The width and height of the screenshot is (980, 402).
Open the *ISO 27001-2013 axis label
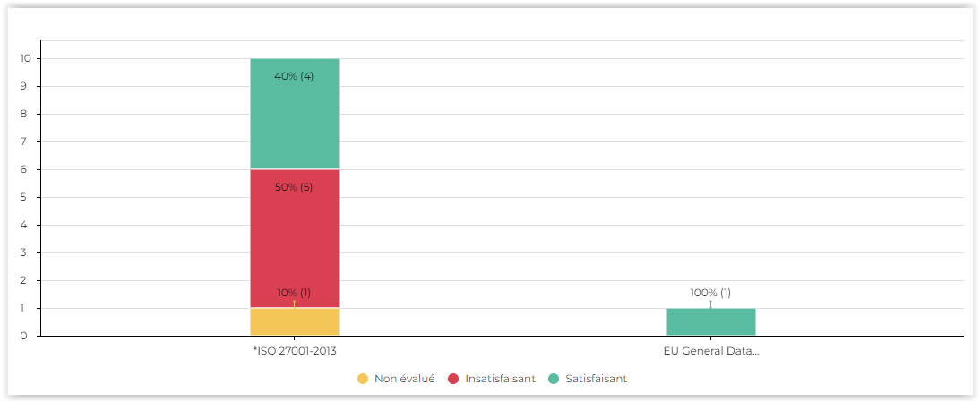pos(295,351)
